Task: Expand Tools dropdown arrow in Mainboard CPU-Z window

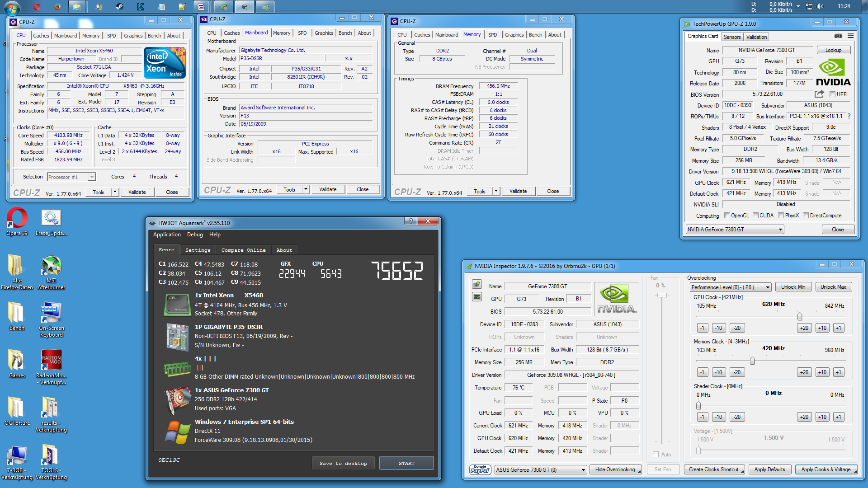Action: [306, 189]
